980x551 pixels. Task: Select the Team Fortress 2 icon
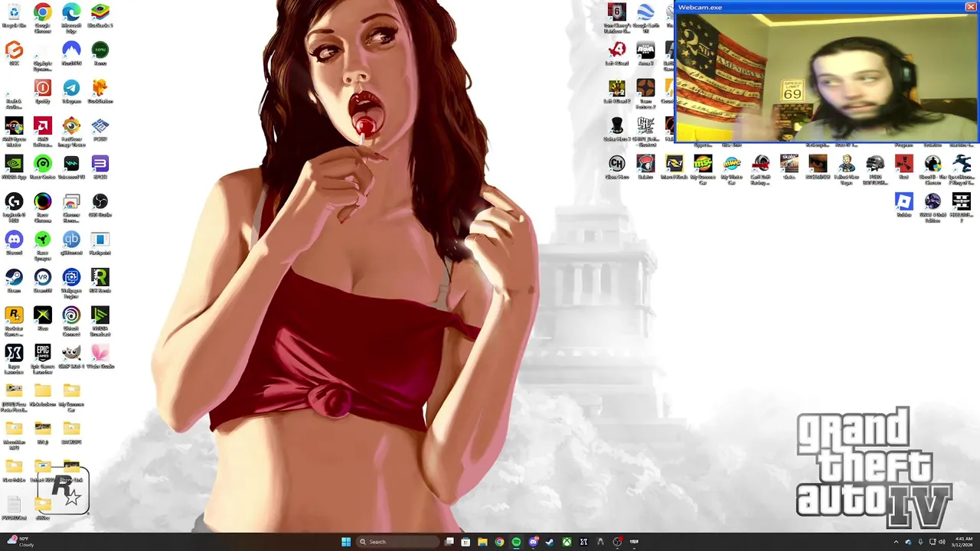(645, 92)
